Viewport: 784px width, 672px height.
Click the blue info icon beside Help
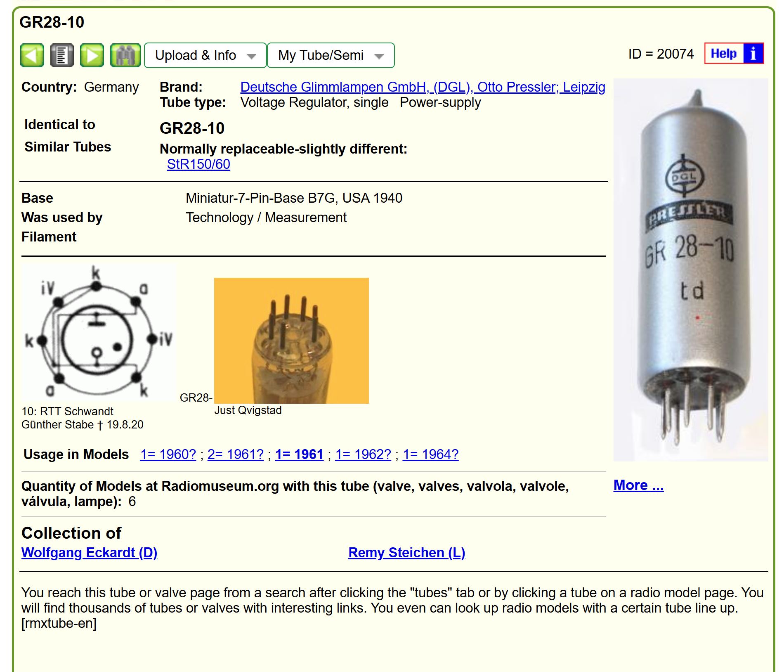[753, 54]
